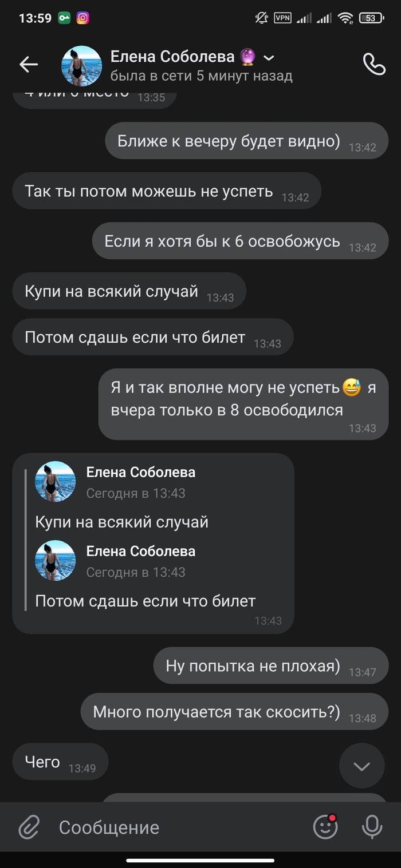Viewport: 401px width, 868px height.
Task: Start a voice call with the phone icon
Action: 374,65
